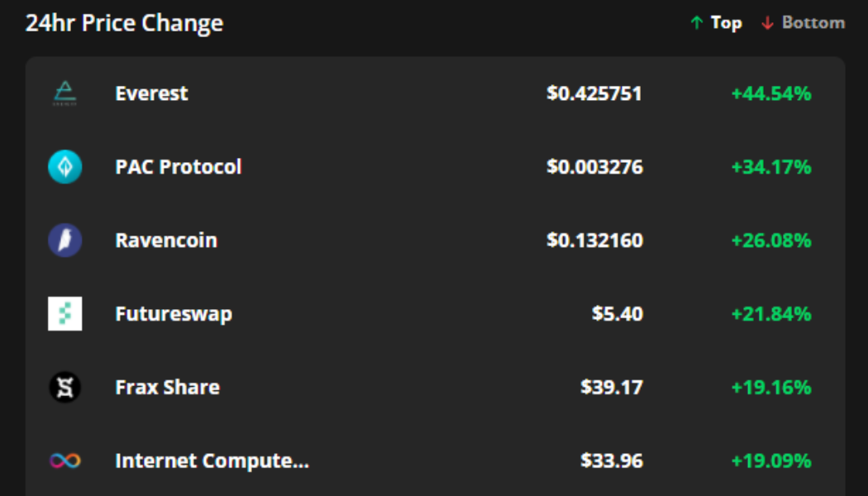The height and width of the screenshot is (496, 868).
Task: Open the Ravencoin name link
Action: (165, 241)
